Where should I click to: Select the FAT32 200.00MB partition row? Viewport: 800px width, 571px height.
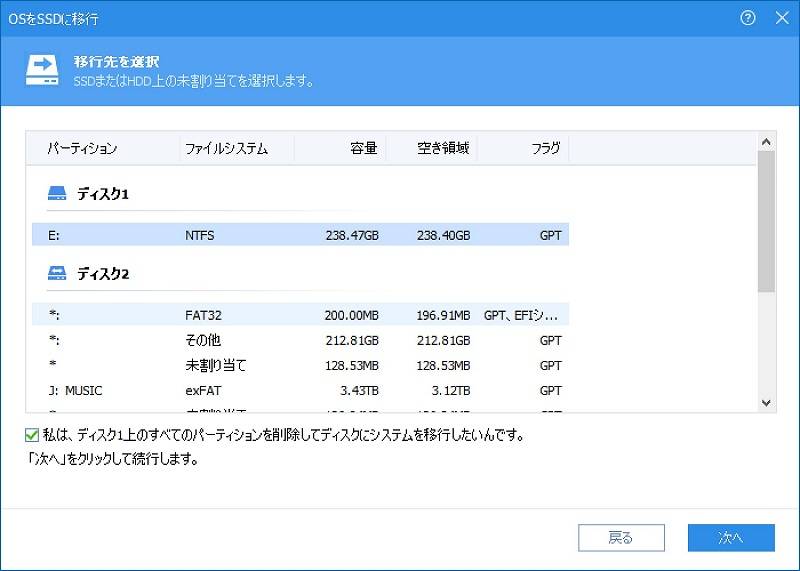point(300,315)
